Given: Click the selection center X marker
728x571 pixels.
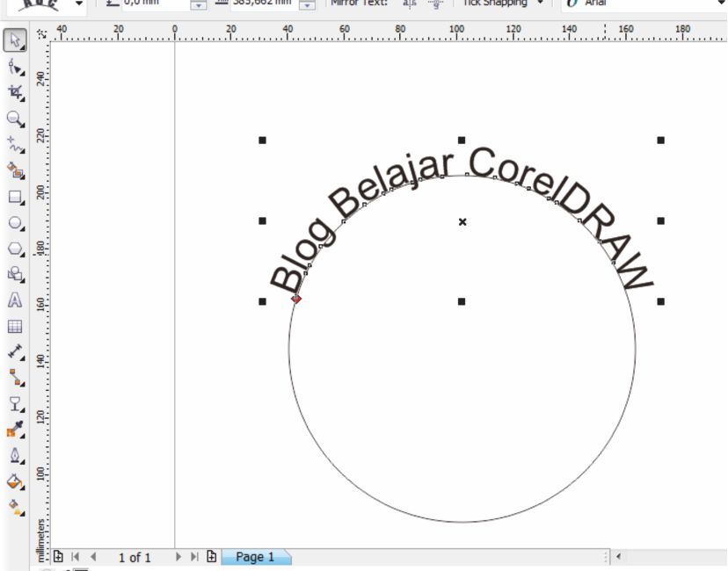Looking at the screenshot, I should pyautogui.click(x=462, y=221).
